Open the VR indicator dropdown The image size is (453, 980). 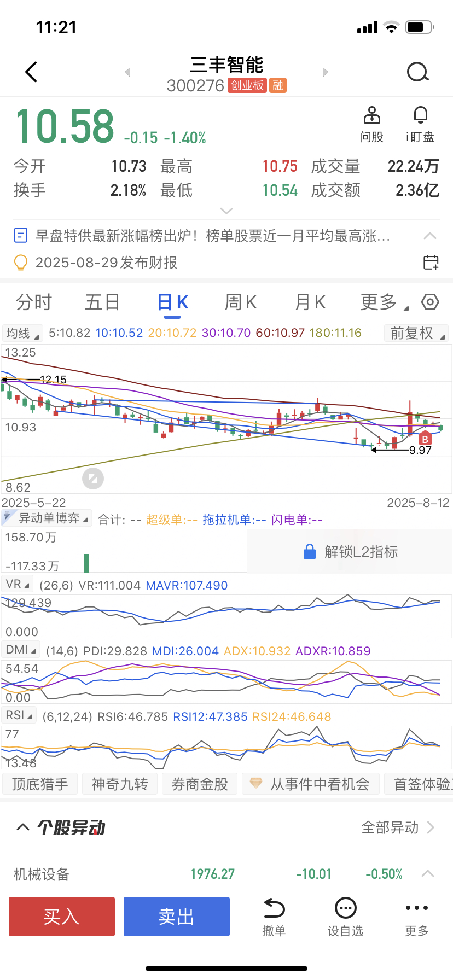[18, 584]
